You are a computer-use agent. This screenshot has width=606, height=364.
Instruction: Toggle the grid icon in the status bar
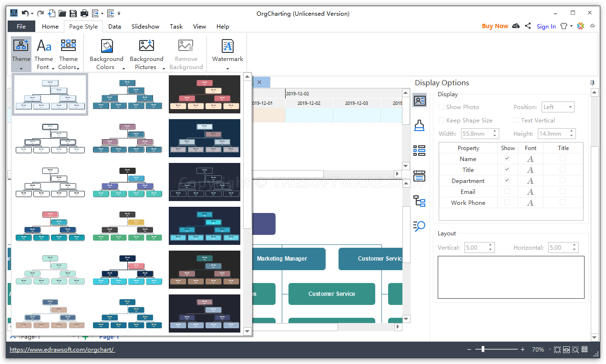pyautogui.click(x=584, y=349)
